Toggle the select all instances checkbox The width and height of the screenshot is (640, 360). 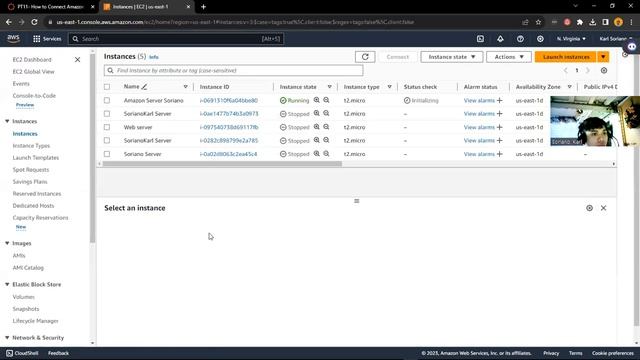point(107,87)
